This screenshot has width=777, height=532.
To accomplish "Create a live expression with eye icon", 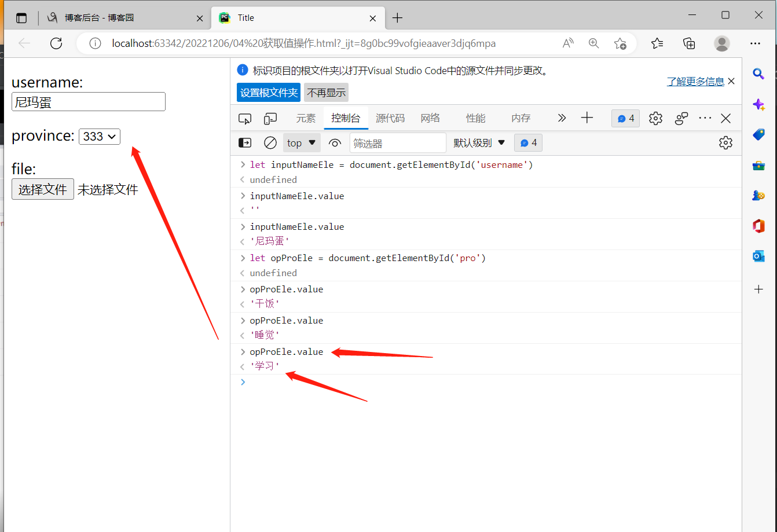I will click(335, 143).
